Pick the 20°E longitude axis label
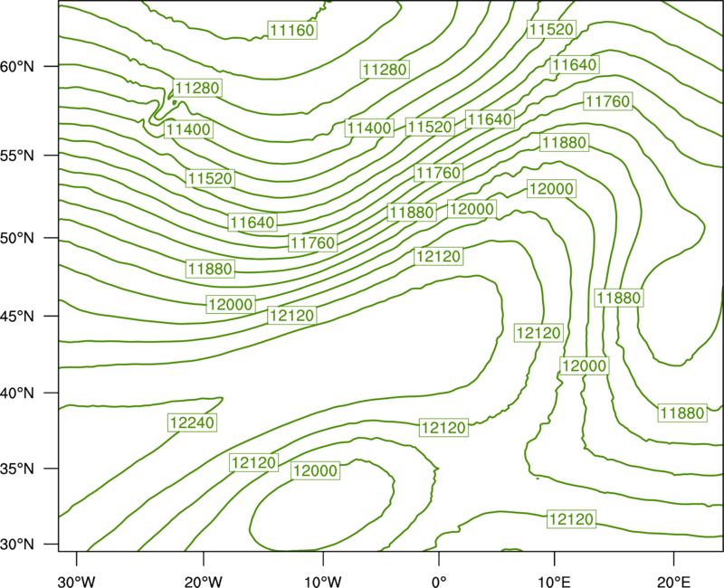Image resolution: width=724 pixels, height=588 pixels. coord(673,582)
